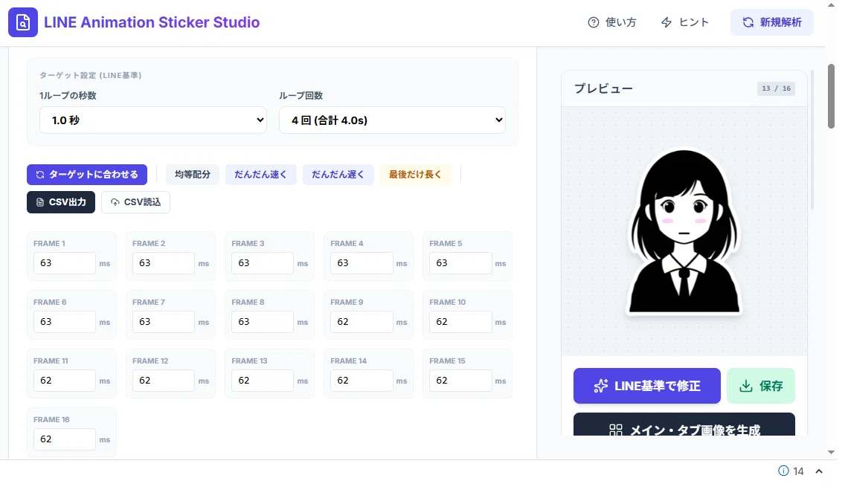
Task: Click the FRAME 9 duration field
Action: [362, 322]
